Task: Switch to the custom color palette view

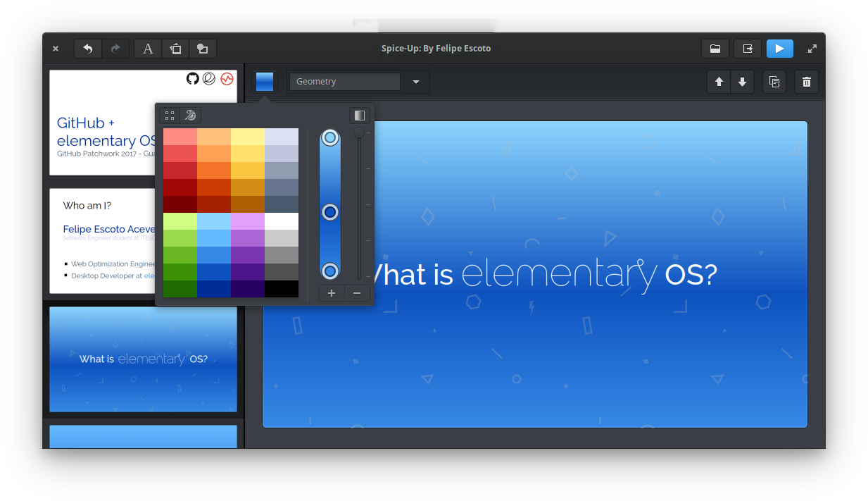Action: pyautogui.click(x=190, y=116)
